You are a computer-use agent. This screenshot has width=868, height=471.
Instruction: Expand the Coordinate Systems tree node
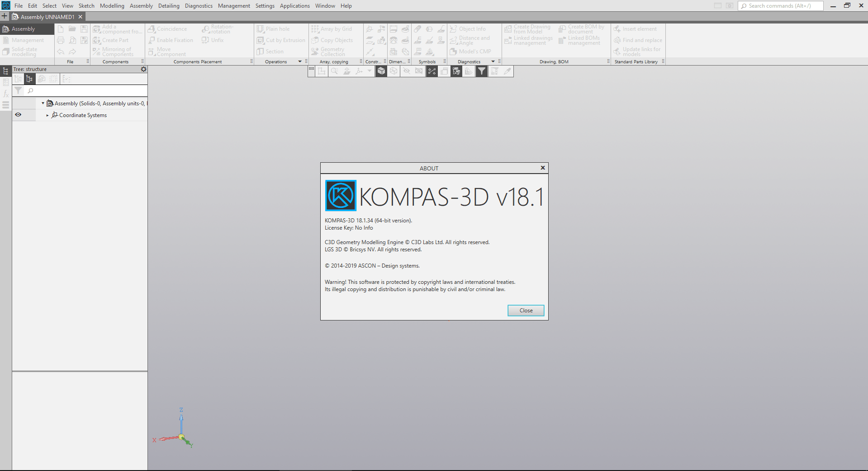pyautogui.click(x=47, y=115)
